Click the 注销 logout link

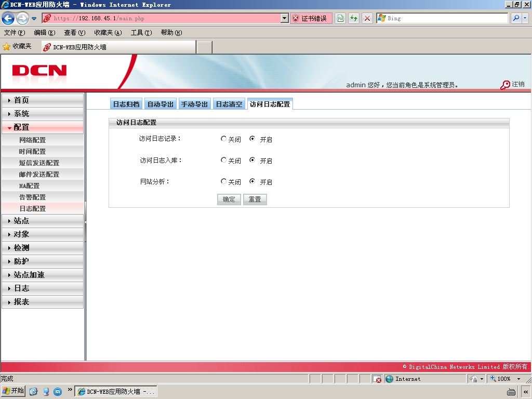click(518, 84)
